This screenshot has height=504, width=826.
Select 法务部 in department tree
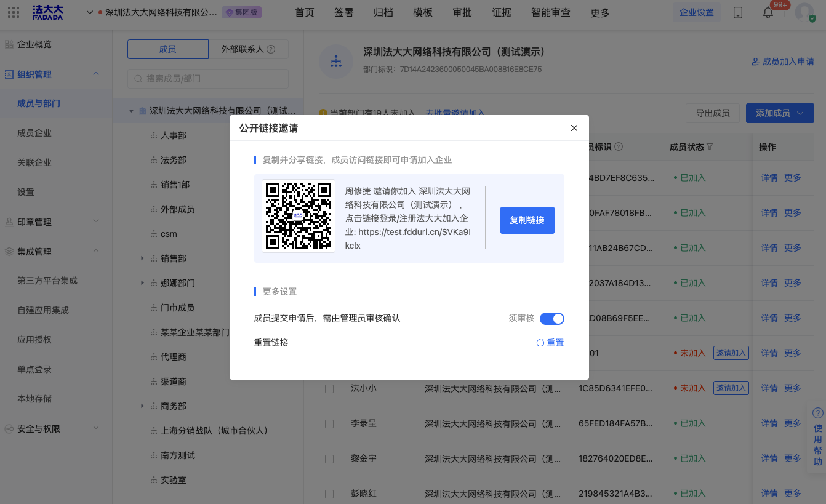[174, 160]
